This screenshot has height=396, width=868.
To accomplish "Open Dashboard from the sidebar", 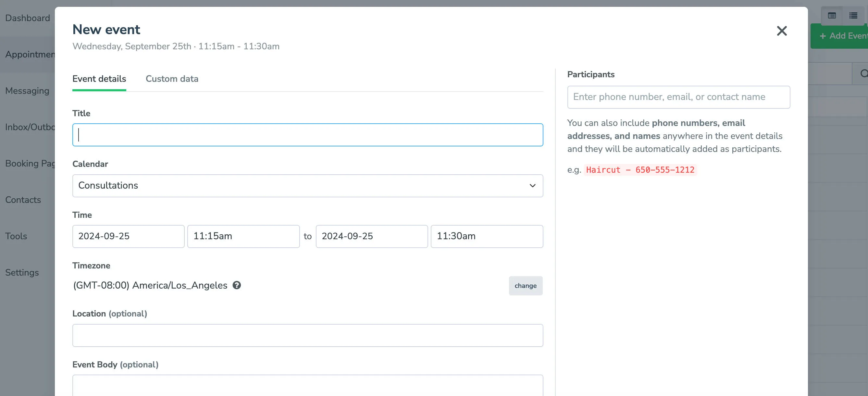I will (x=27, y=18).
